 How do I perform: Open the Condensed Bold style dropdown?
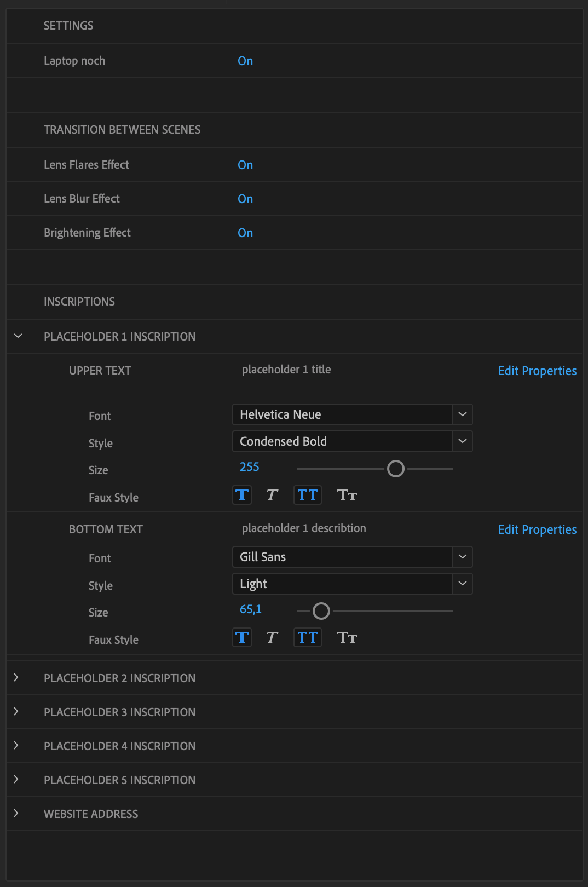[462, 441]
